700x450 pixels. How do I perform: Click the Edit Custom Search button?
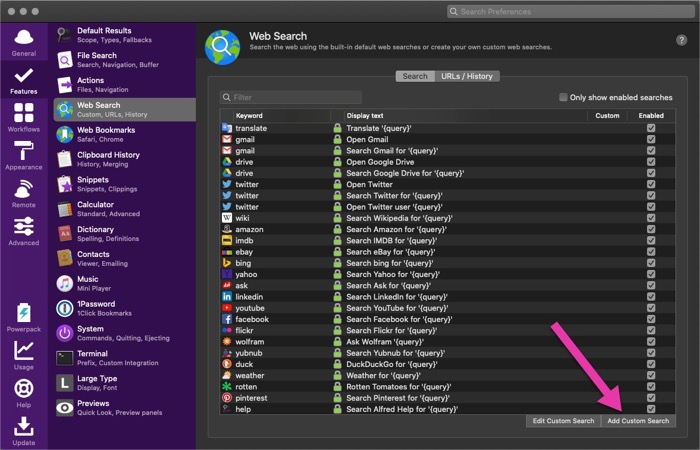coord(563,421)
